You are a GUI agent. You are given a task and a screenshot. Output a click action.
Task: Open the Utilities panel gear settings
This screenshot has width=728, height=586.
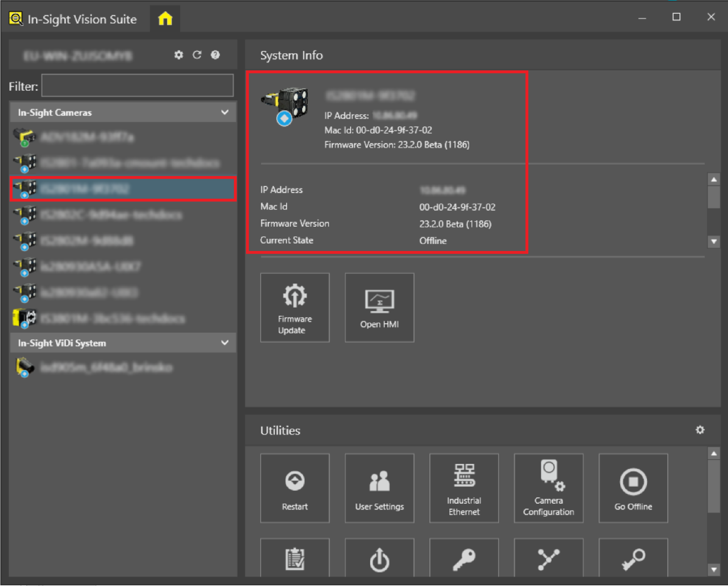[700, 430]
